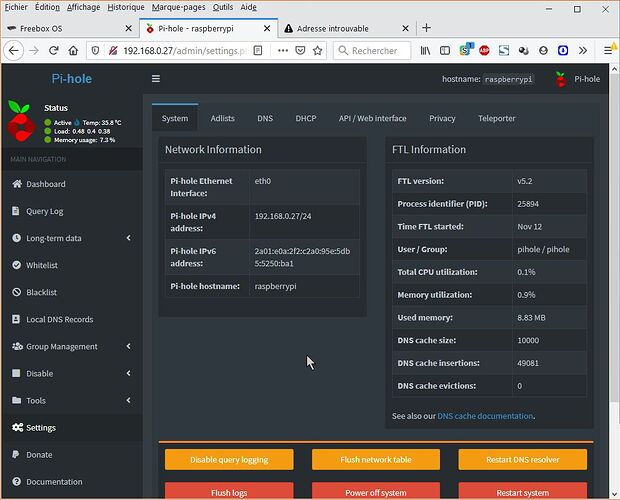The height and width of the screenshot is (500, 620).
Task: Click the IPv4 address value 192.168.0.27/24
Action: [283, 216]
